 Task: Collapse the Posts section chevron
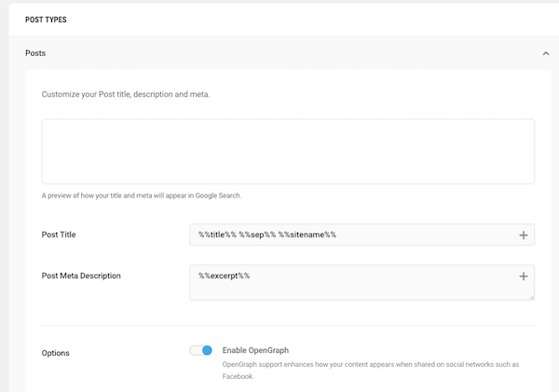(545, 54)
